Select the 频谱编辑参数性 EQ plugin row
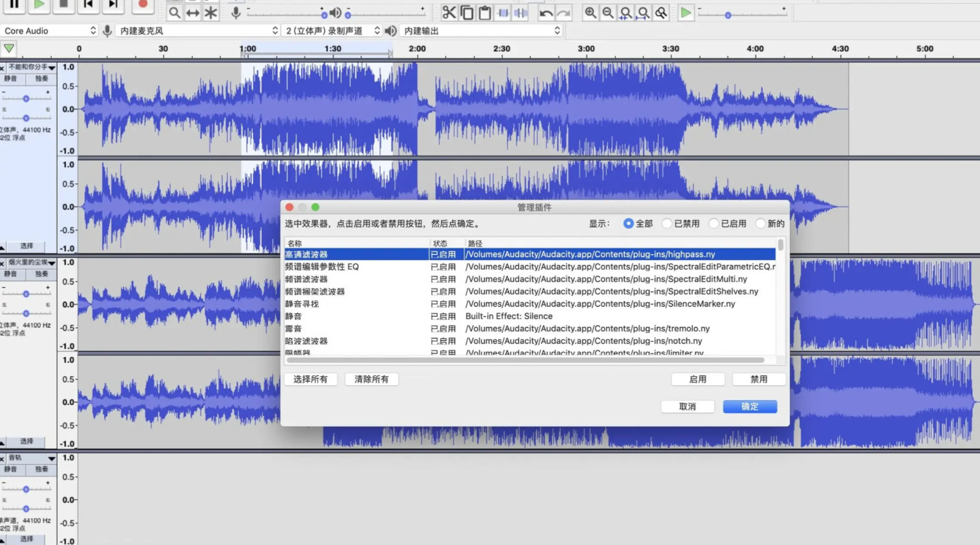This screenshot has height=545, width=980. [530, 267]
